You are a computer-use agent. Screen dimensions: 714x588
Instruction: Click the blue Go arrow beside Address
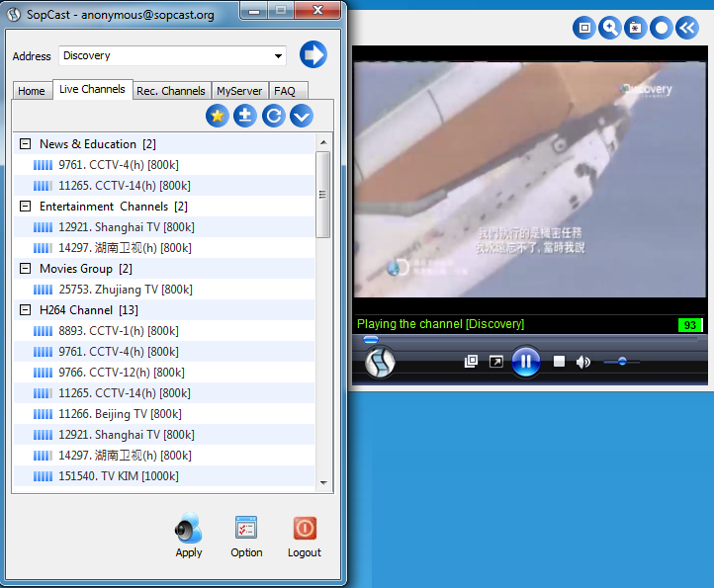(x=313, y=55)
